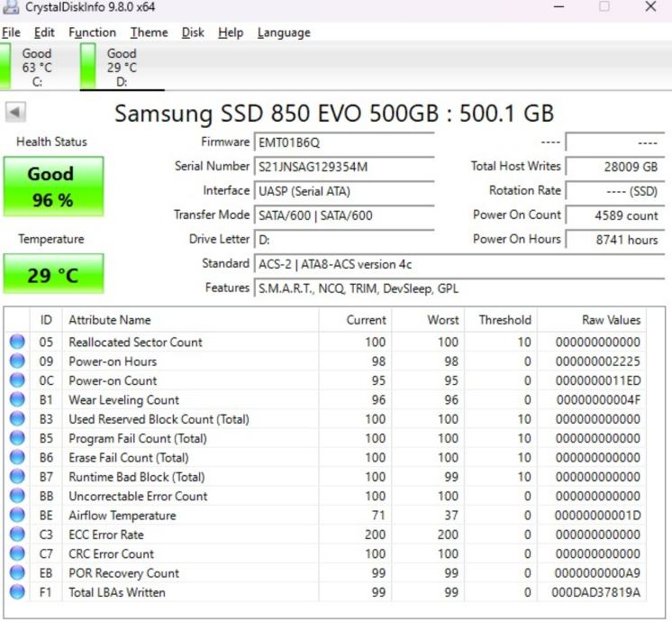Viewport: 672px width, 622px height.
Task: Click status orb for Reallocated Sector Count
Action: (18, 343)
